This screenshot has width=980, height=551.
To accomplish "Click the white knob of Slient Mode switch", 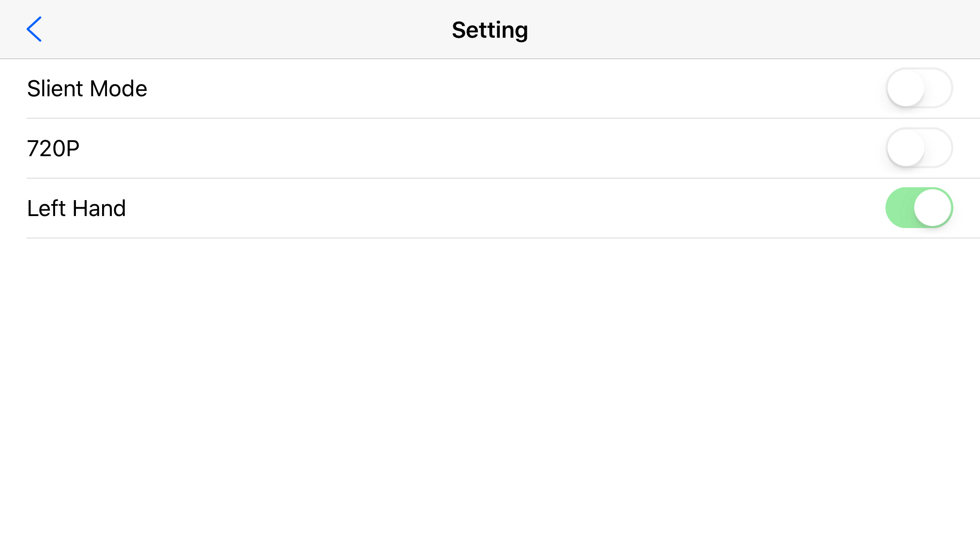I will tap(906, 88).
